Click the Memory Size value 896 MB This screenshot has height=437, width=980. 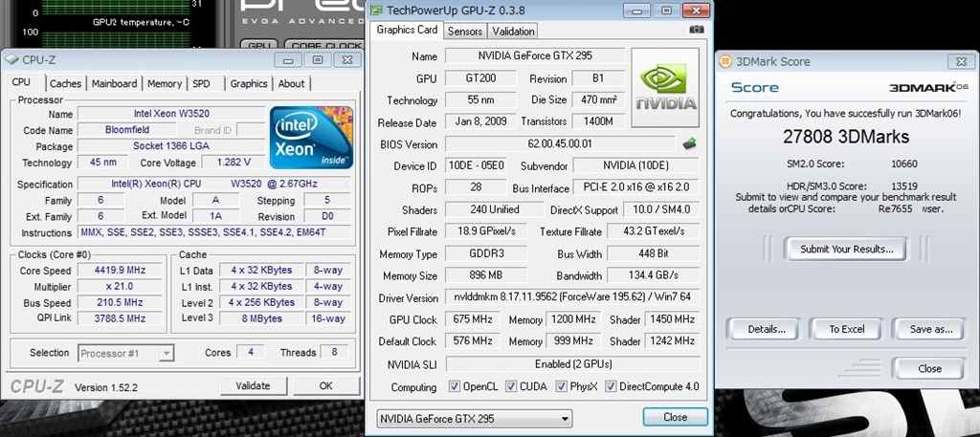pos(485,275)
